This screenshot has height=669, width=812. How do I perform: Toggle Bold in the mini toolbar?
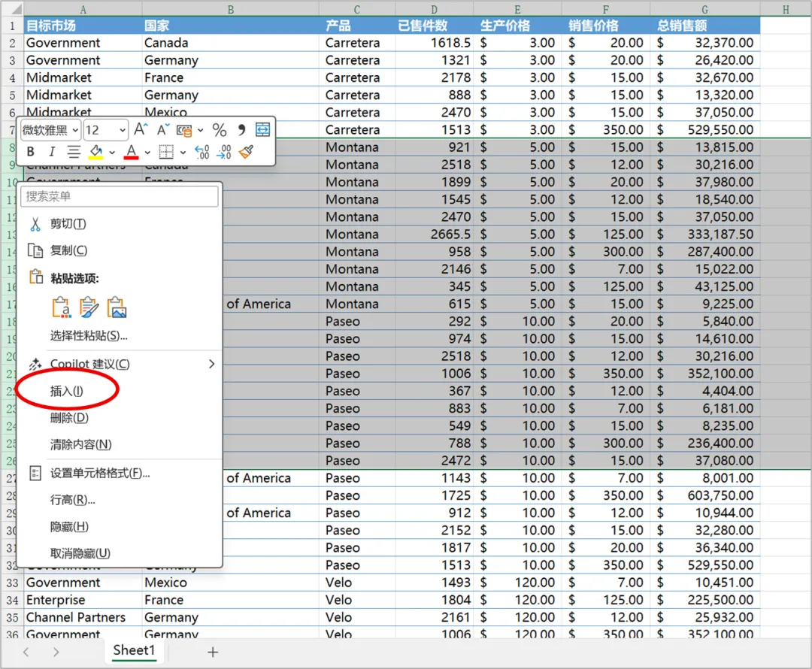pyautogui.click(x=31, y=152)
